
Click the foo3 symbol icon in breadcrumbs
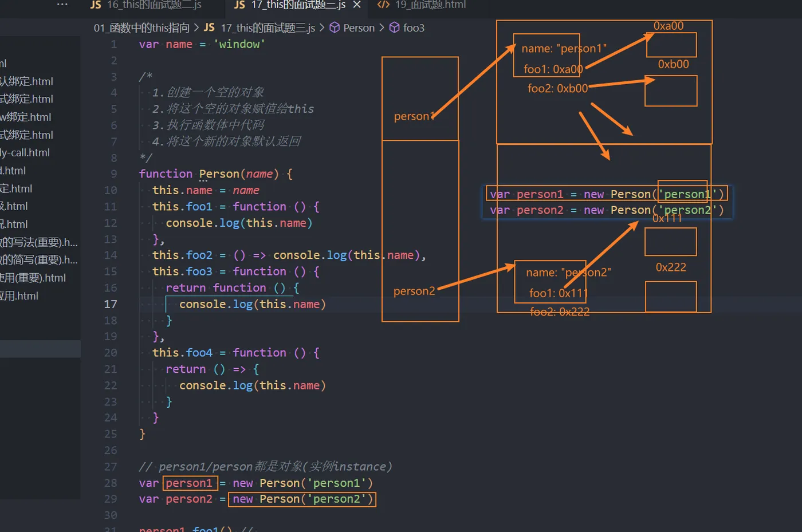tap(395, 27)
